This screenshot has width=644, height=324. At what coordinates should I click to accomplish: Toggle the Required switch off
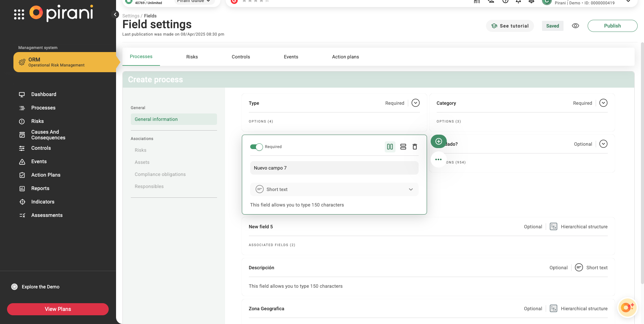point(257,147)
